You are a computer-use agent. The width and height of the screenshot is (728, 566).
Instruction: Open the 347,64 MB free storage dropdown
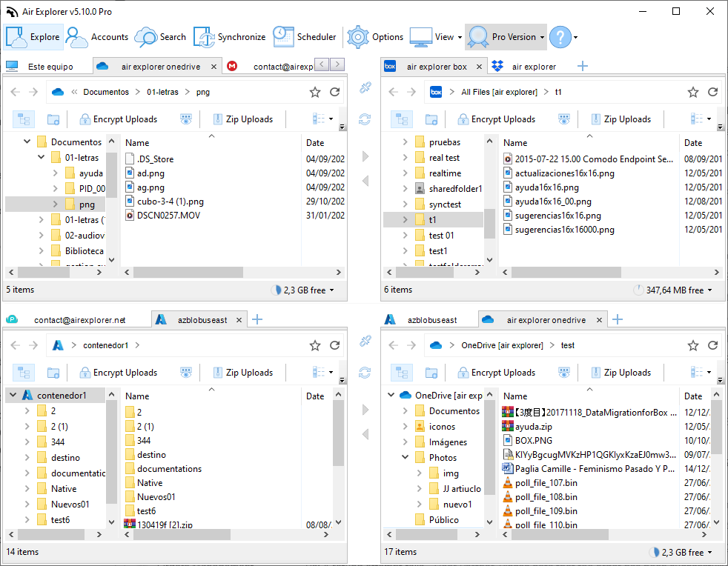coord(672,290)
